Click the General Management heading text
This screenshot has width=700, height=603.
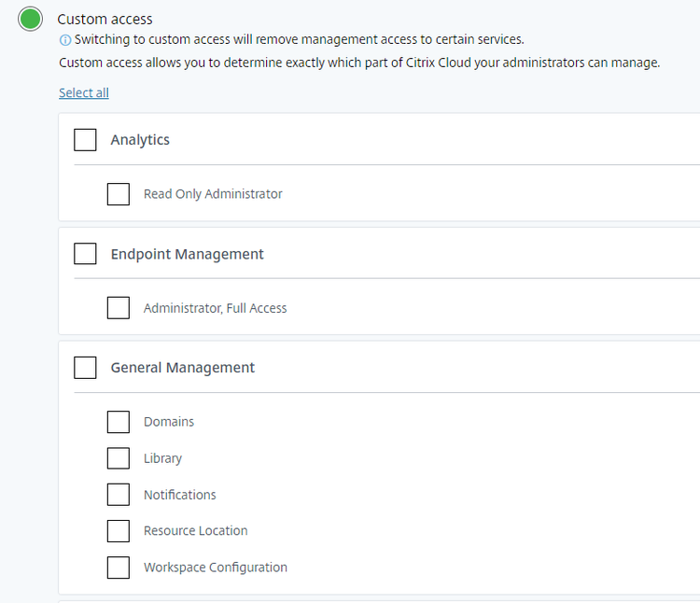tap(183, 368)
